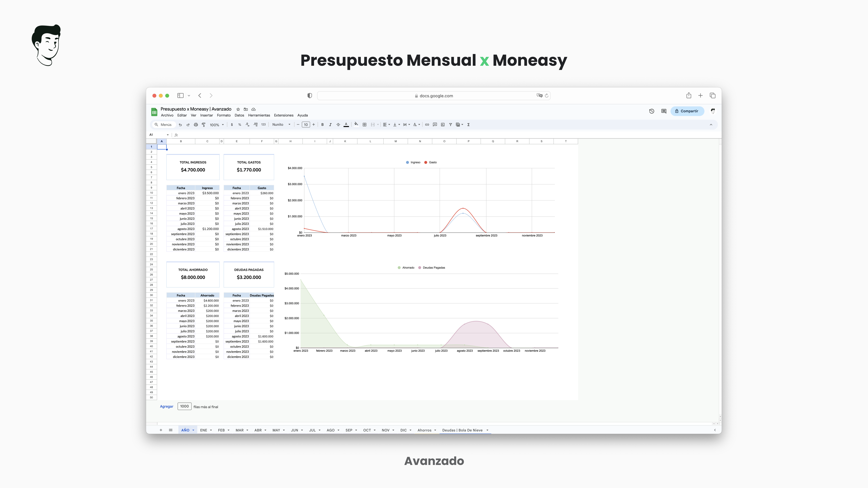
Task: Click the Safari back arrow
Action: coord(200,96)
